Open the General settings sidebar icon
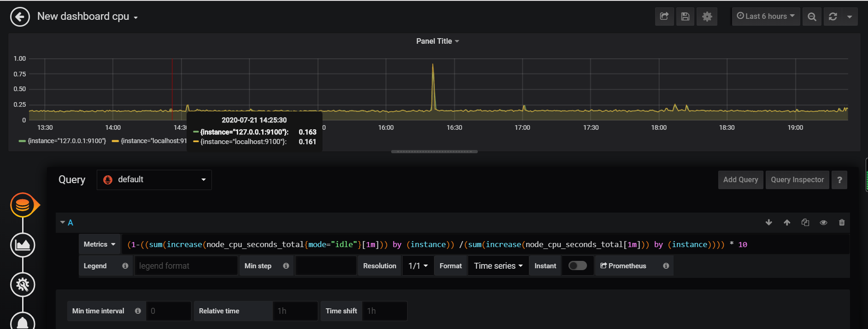This screenshot has height=329, width=868. 23,284
